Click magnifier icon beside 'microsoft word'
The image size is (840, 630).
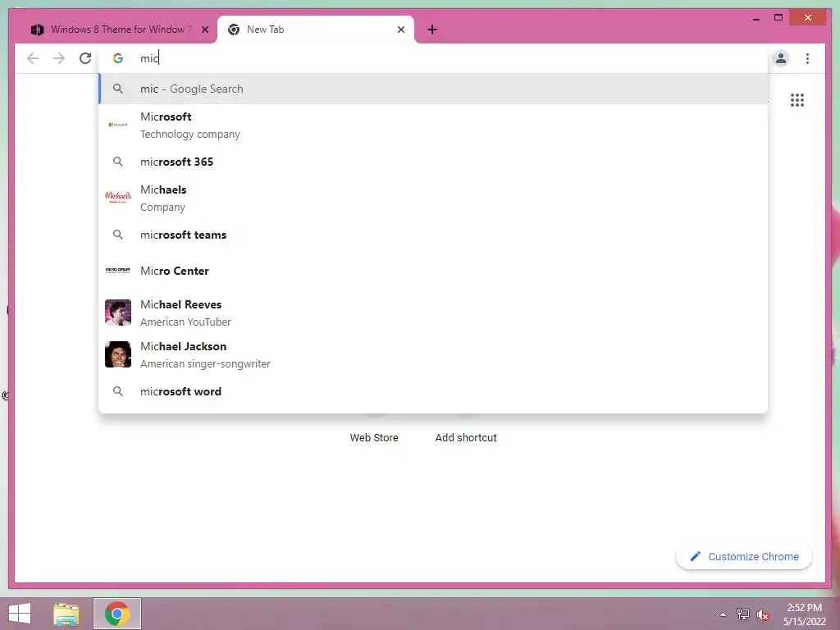click(118, 391)
